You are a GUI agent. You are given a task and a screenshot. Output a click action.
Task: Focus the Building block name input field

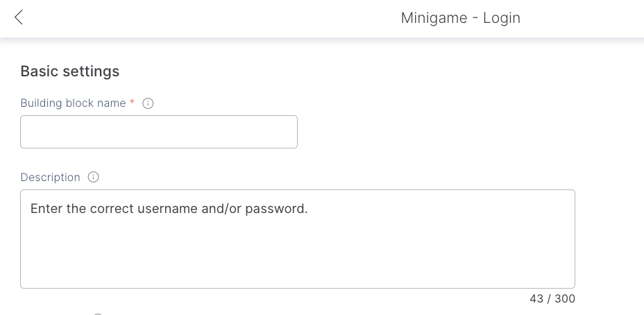click(x=159, y=132)
